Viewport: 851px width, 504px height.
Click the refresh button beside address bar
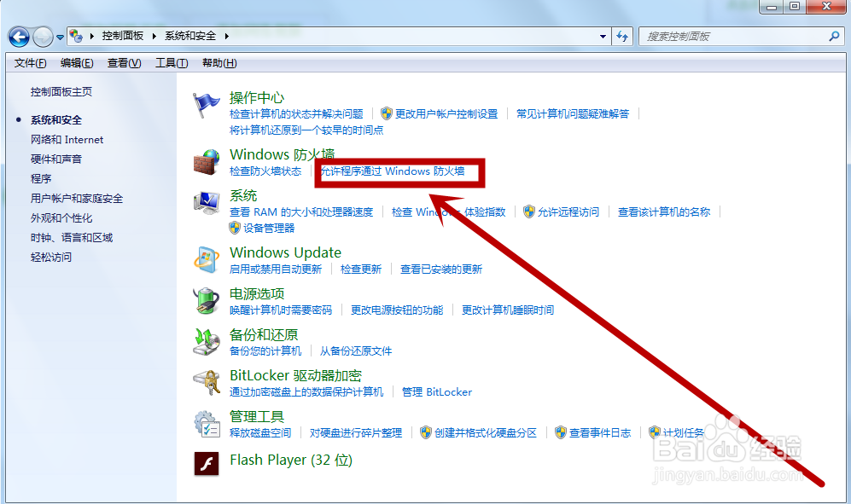[622, 37]
